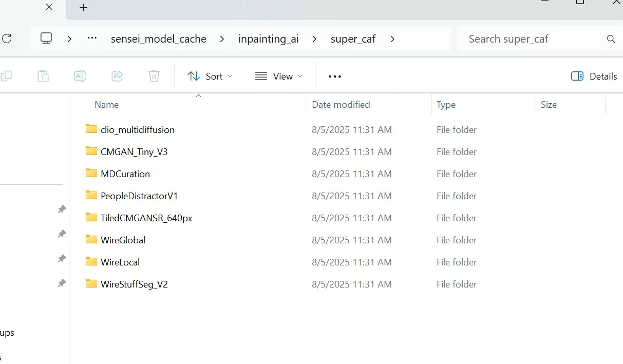Click the Delete trash can icon
The height and width of the screenshot is (364, 623).
154,76
